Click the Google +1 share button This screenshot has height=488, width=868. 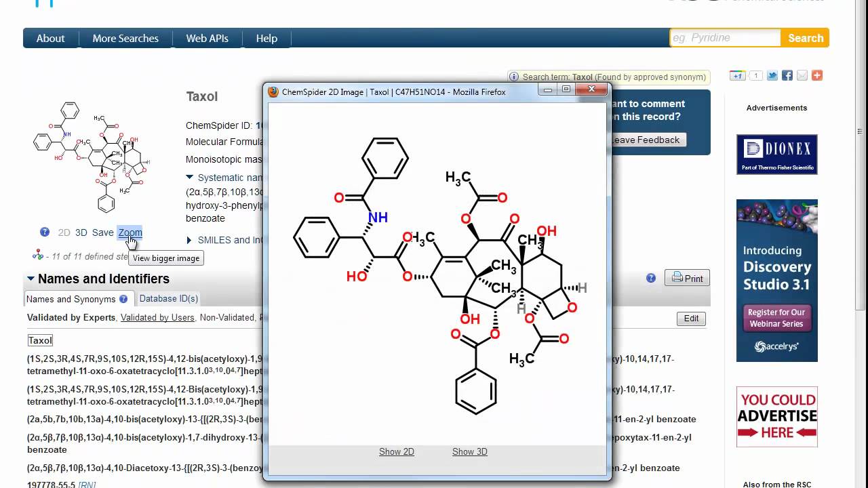737,76
